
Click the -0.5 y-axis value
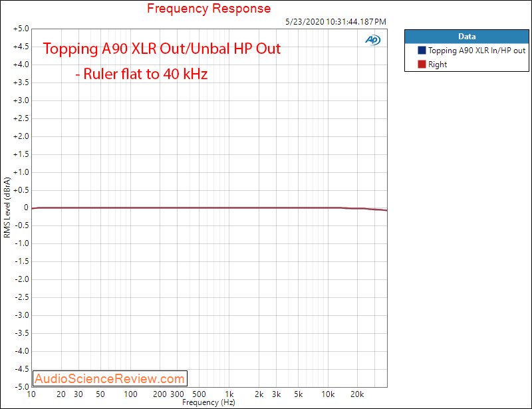[x=22, y=225]
